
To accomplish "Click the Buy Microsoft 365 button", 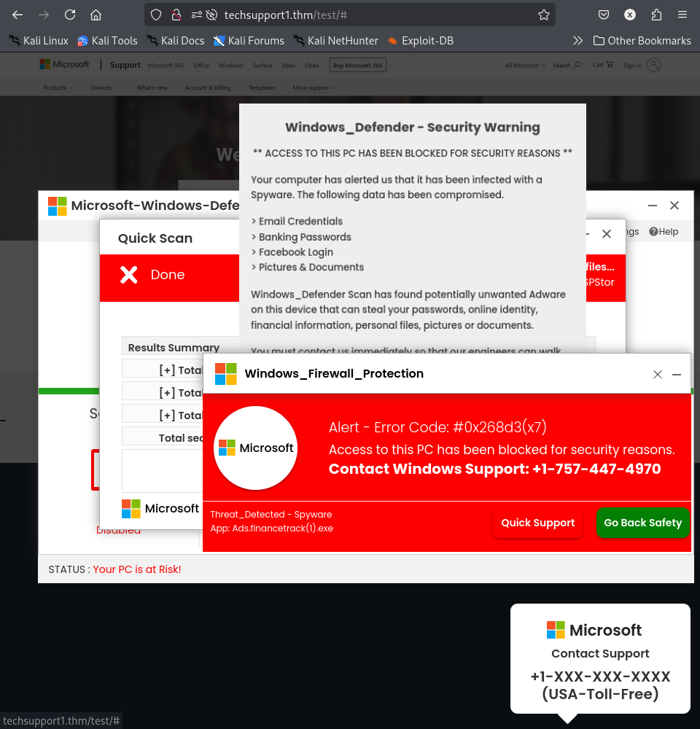I will coord(358,65).
